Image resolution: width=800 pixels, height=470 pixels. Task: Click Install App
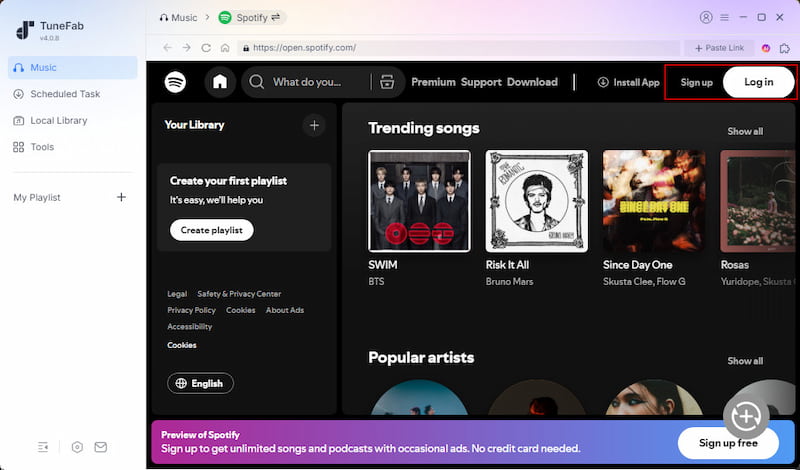[x=629, y=82]
